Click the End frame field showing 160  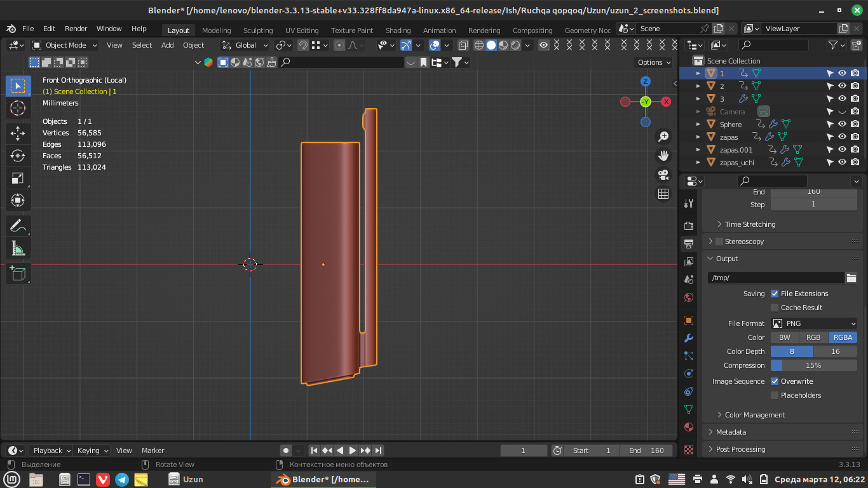(647, 451)
